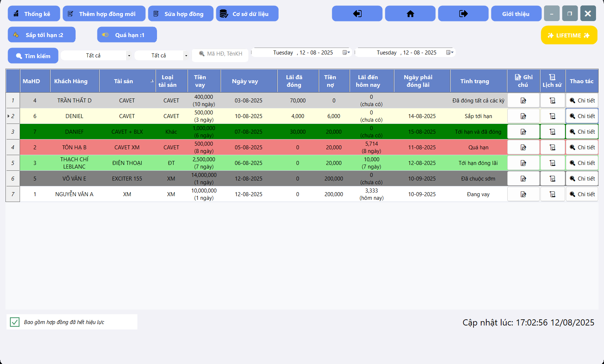
Task: Select row header number 4
Action: (13, 147)
